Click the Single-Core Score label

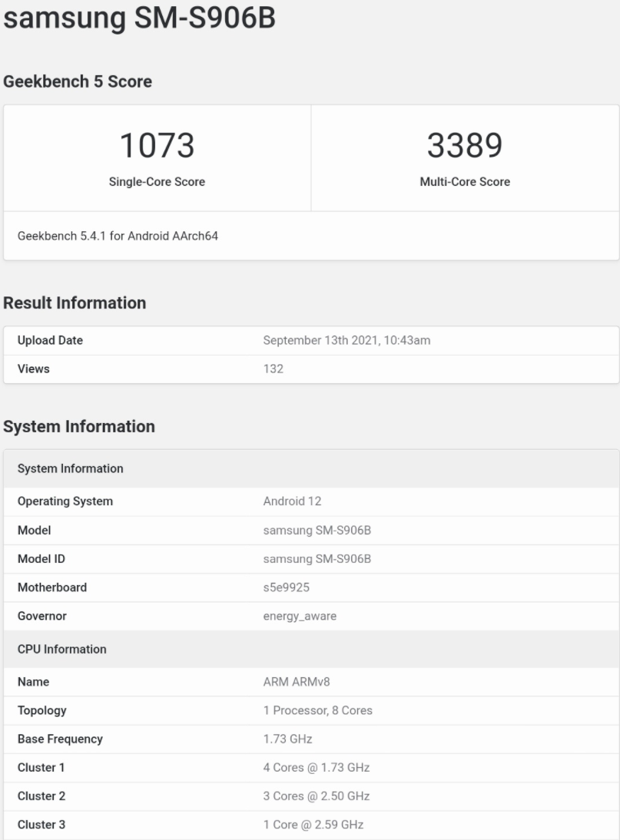tap(157, 182)
